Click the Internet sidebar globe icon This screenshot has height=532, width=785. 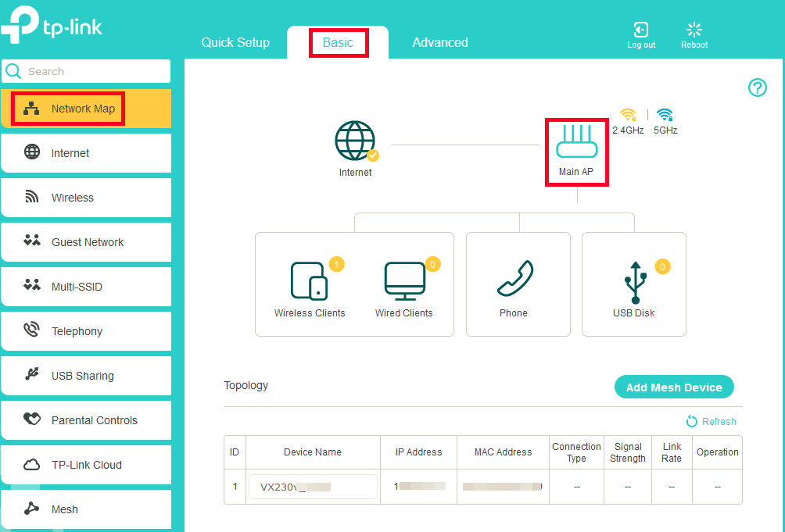click(x=32, y=152)
